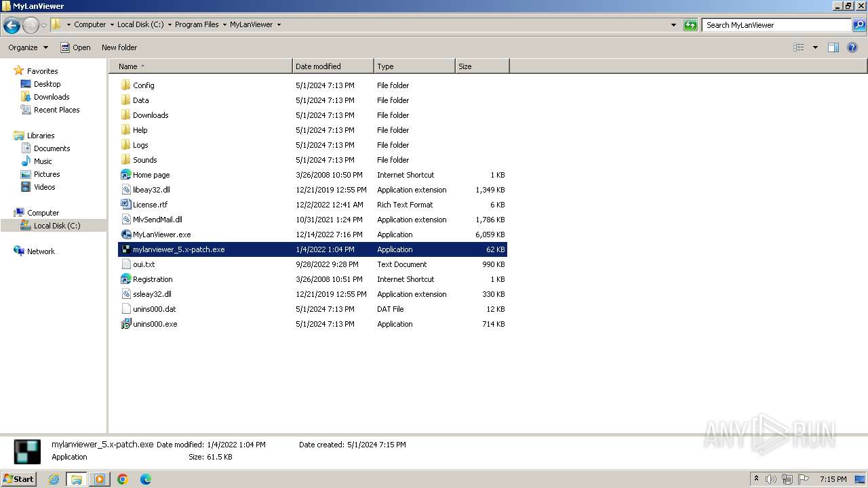Go back with the Back arrow

coord(12,26)
